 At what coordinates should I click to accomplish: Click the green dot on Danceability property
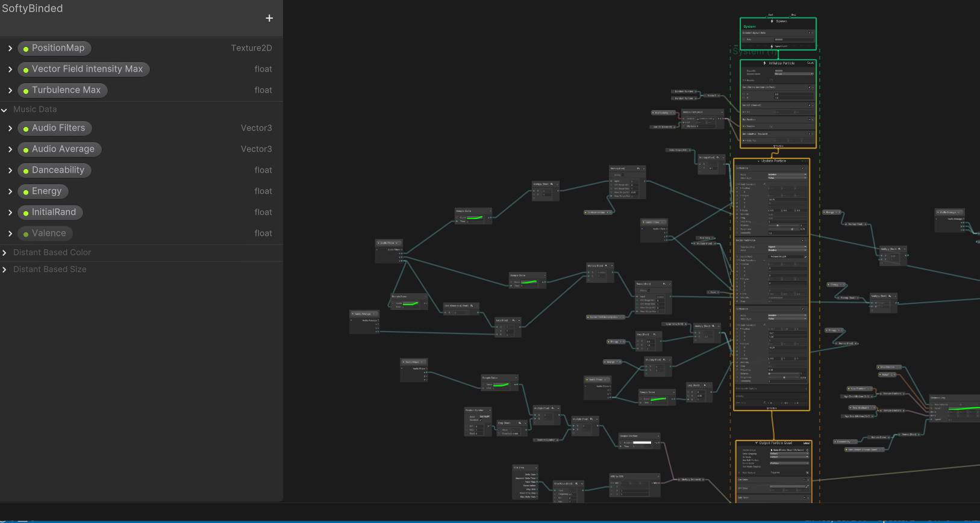26,171
